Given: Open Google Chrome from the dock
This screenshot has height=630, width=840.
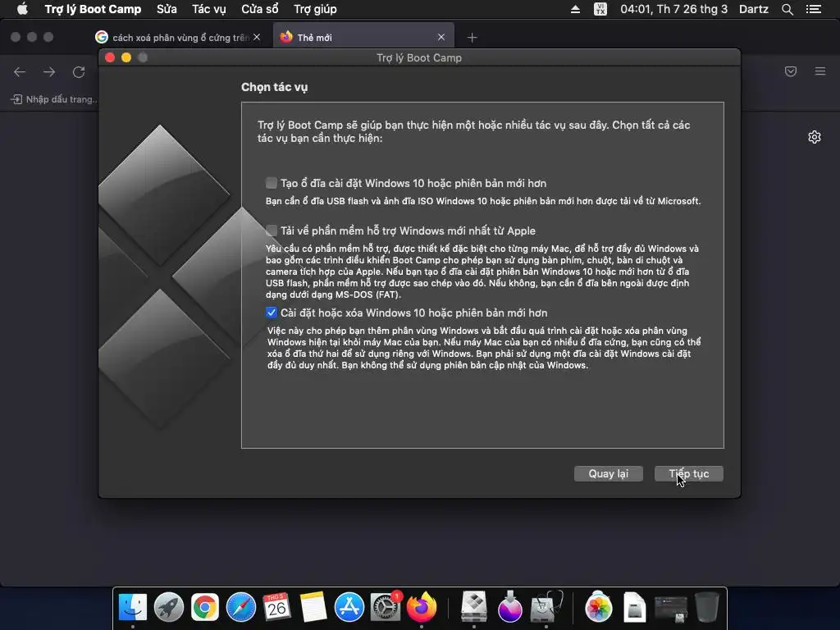Looking at the screenshot, I should pyautogui.click(x=205, y=608).
